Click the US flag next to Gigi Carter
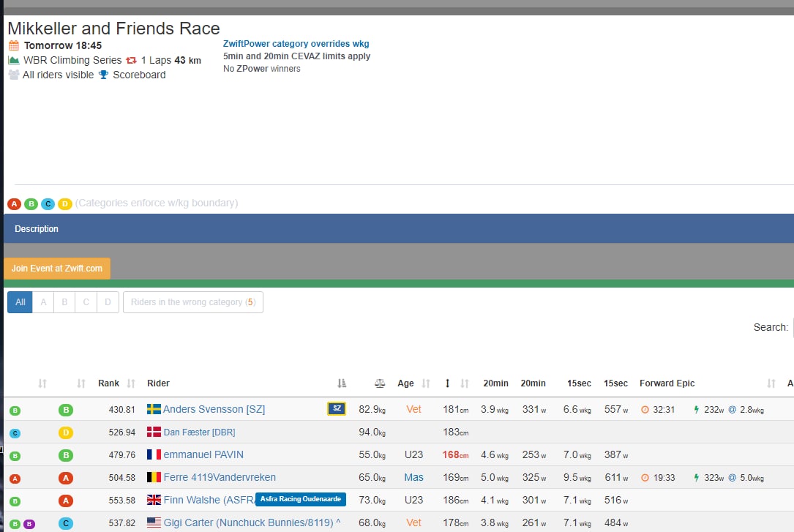 pyautogui.click(x=154, y=522)
